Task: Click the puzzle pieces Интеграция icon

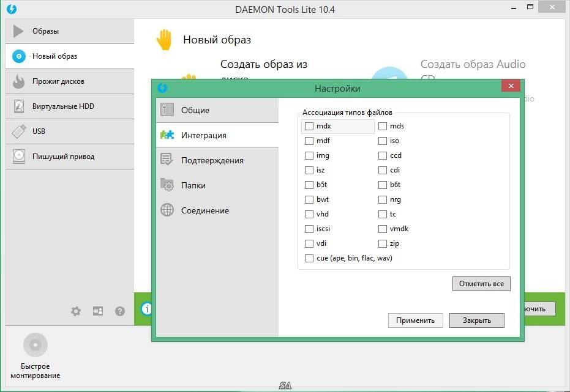Action: click(x=167, y=135)
